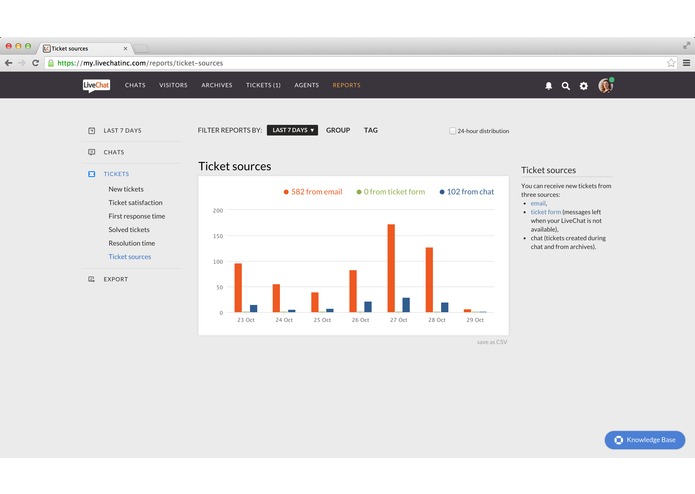Click the search magnifier icon

(566, 86)
